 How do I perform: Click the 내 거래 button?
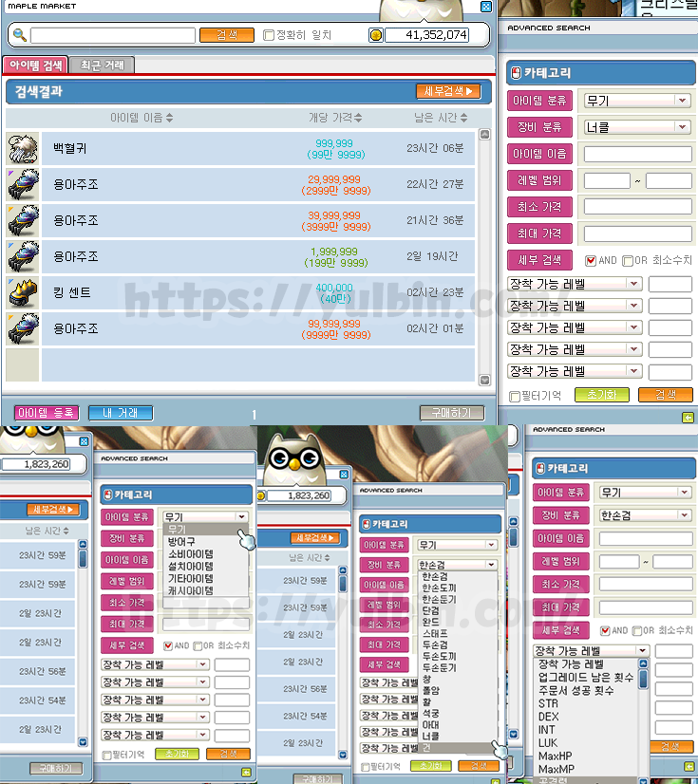tap(121, 413)
